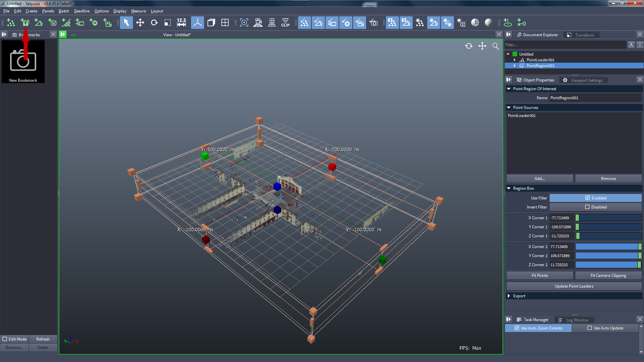Select the arrow/selection tool
644x362 pixels.
[126, 23]
